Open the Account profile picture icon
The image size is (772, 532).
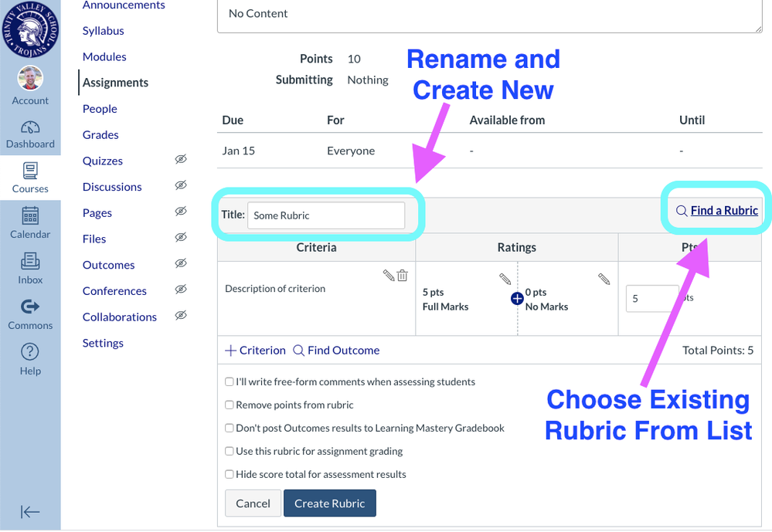[x=30, y=78]
